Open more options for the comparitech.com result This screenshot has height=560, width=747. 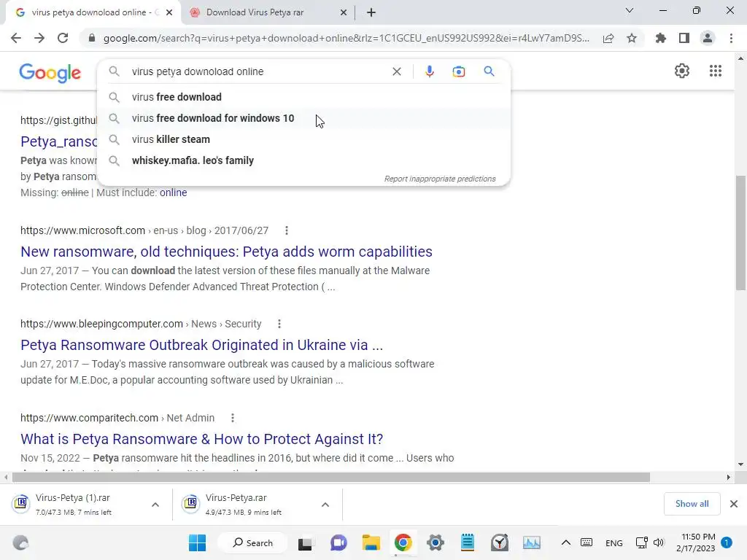(233, 418)
